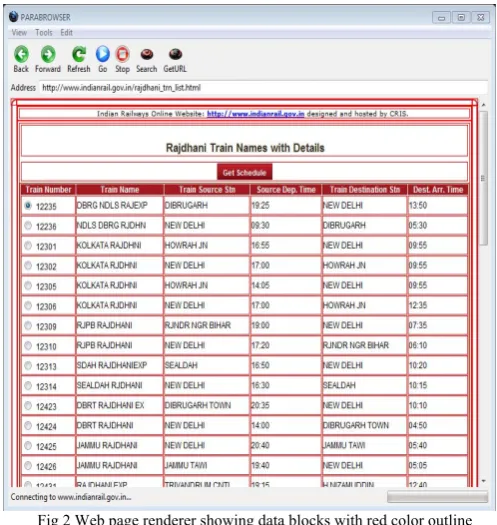Select radio button for train 12424

click(28, 426)
